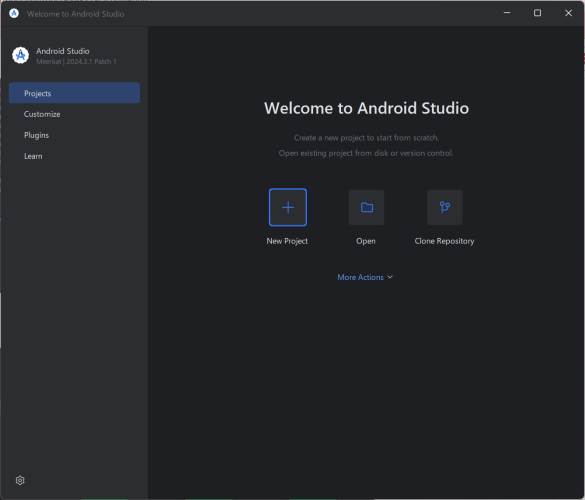Click the Clone Repository branch icon

[445, 207]
